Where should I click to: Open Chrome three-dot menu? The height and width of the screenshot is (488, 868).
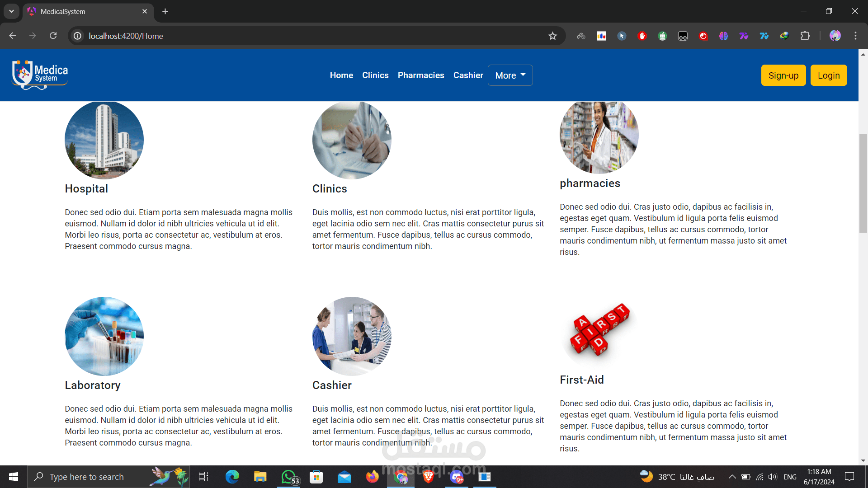point(855,36)
